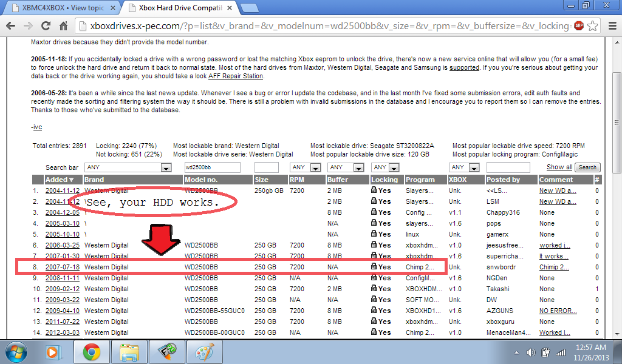
Task: Open Paint from the taskbar
Action: (204, 352)
